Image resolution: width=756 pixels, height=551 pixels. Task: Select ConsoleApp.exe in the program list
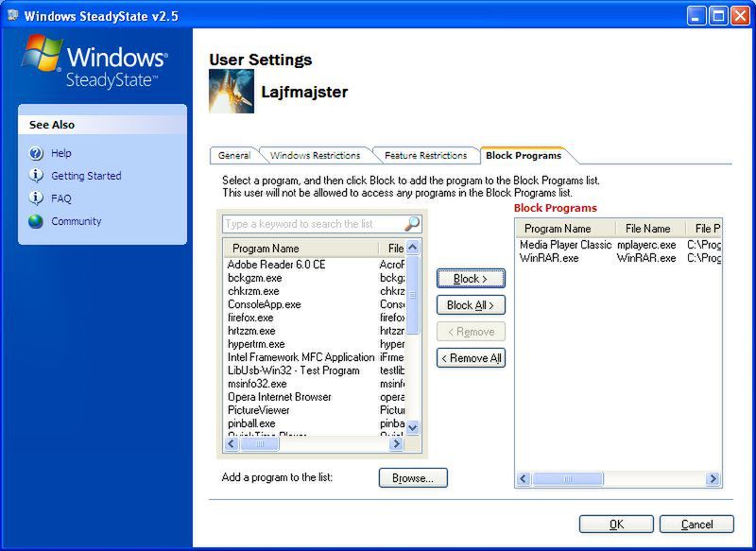pos(316,304)
